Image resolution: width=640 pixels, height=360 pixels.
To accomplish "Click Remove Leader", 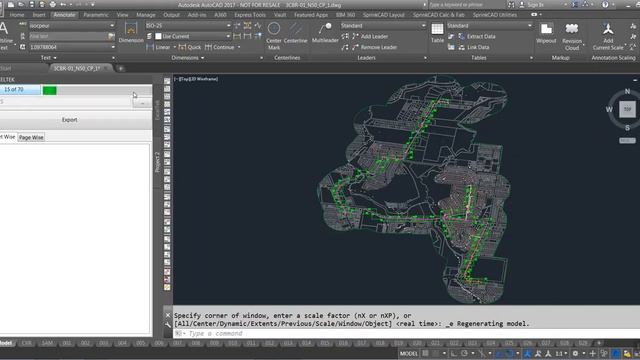I will pyautogui.click(x=374, y=47).
